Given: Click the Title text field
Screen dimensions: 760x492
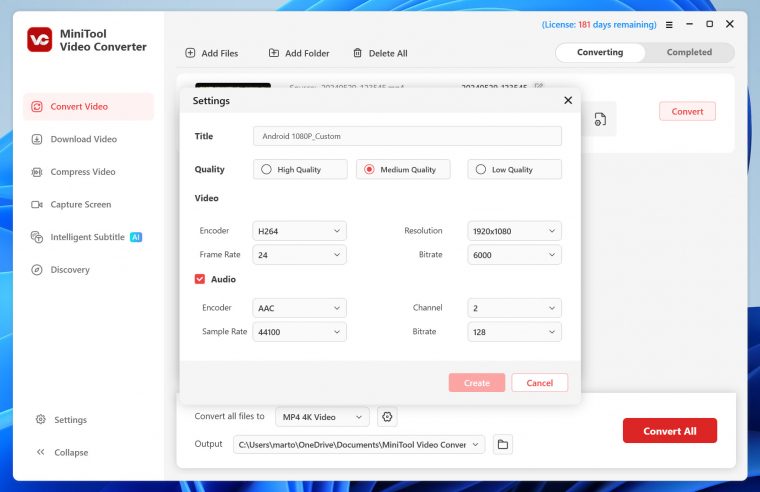Looking at the screenshot, I should pos(407,136).
